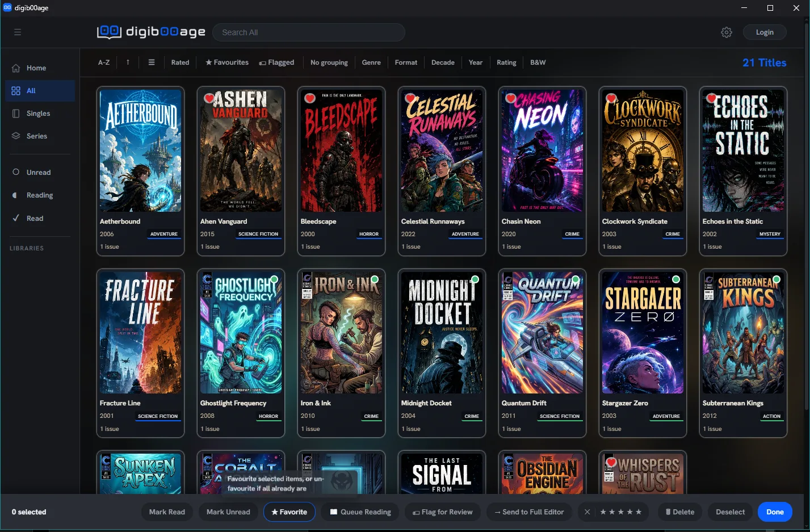The width and height of the screenshot is (810, 532).
Task: Group titles by Genre
Action: pos(371,62)
